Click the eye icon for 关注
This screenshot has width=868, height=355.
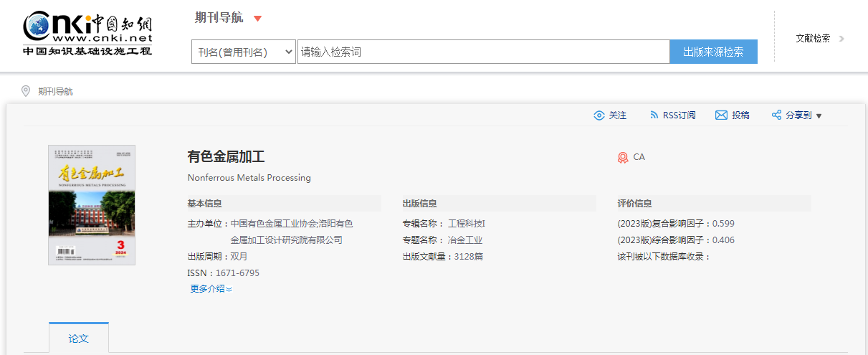[599, 115]
